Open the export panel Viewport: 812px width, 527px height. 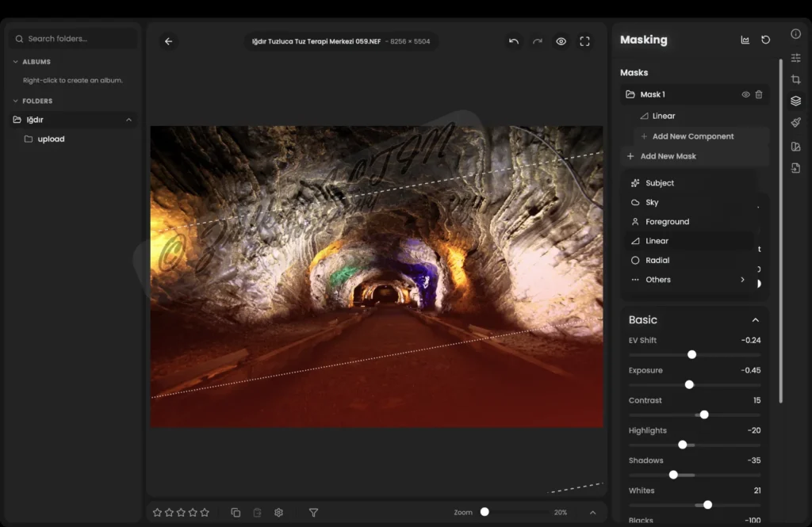click(796, 168)
